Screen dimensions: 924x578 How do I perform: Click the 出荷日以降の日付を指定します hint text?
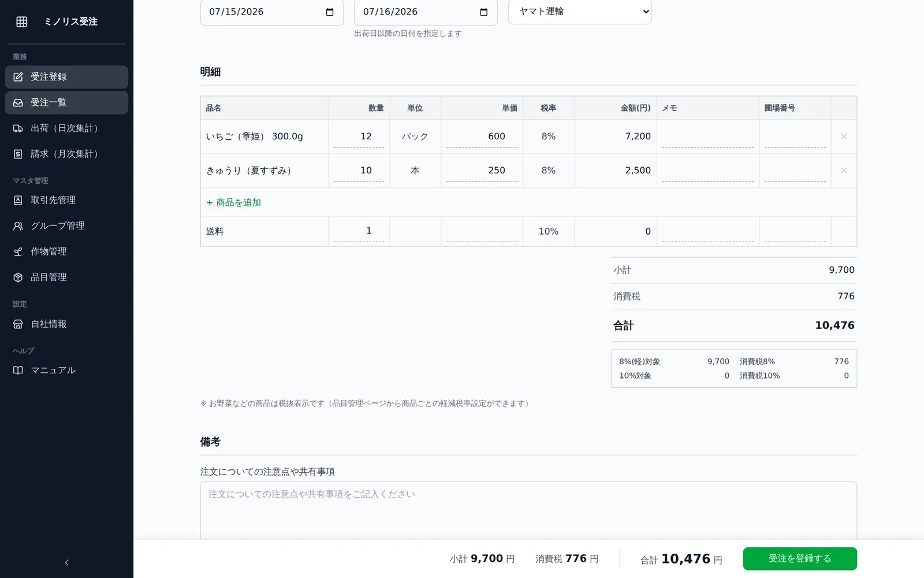coord(408,34)
